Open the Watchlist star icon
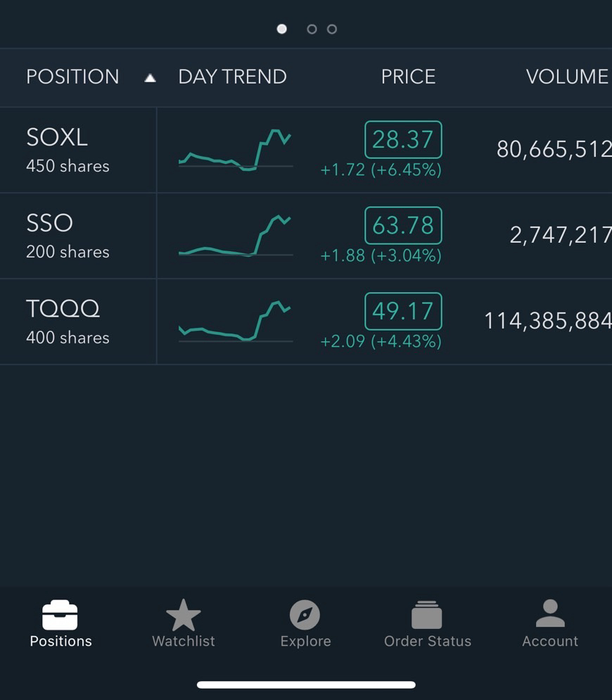The image size is (612, 700). (183, 615)
